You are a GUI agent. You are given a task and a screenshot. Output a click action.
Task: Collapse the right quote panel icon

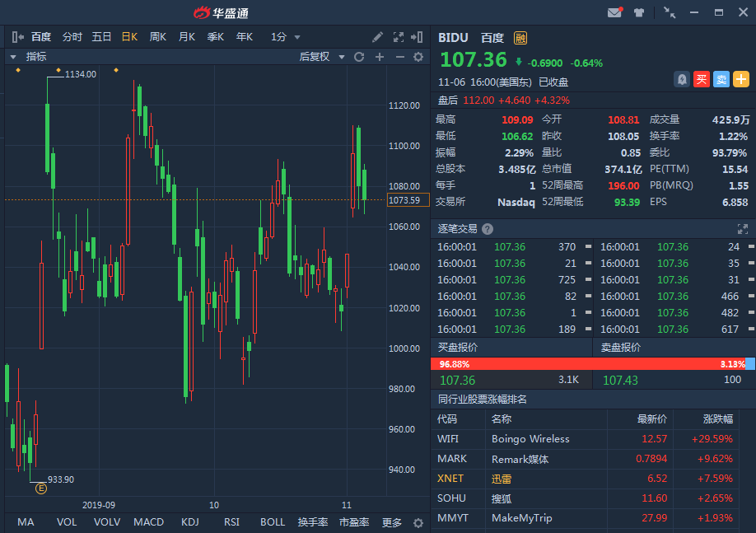point(417,37)
